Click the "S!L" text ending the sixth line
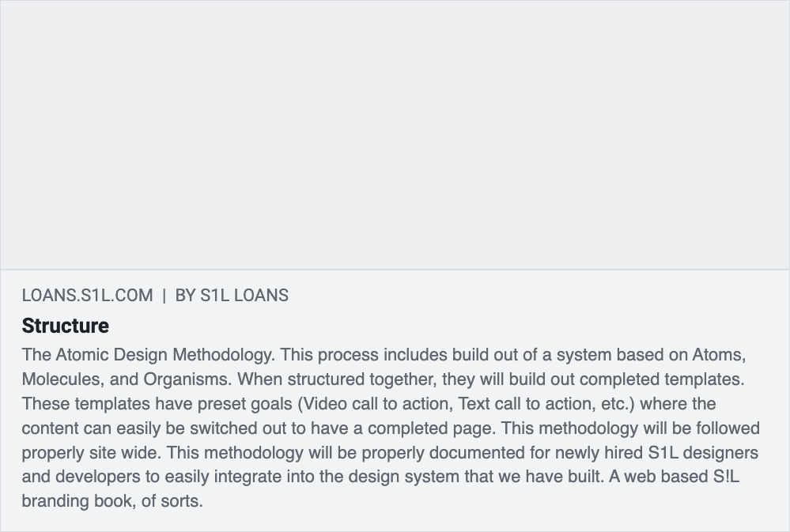This screenshot has height=532, width=790. coord(725,477)
